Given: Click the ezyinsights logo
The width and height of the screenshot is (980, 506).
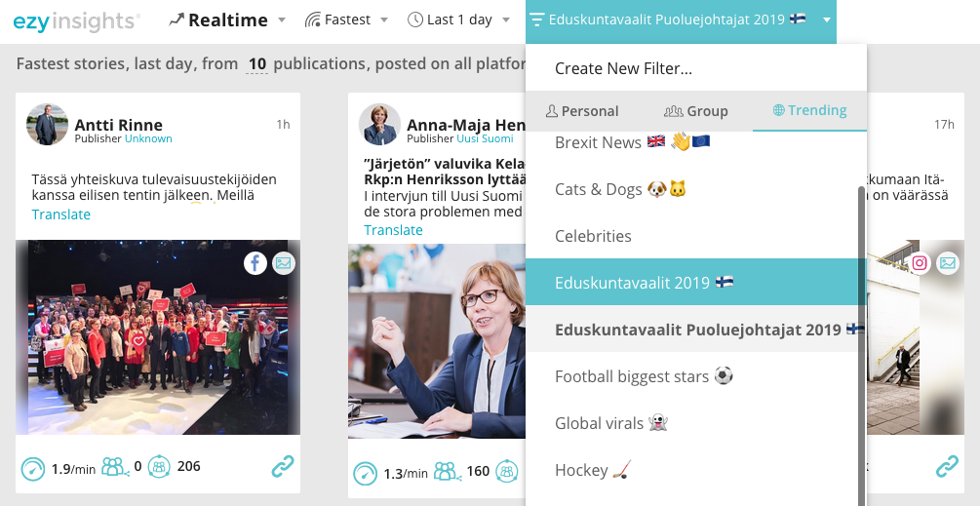Looking at the screenshot, I should pyautogui.click(x=76, y=21).
